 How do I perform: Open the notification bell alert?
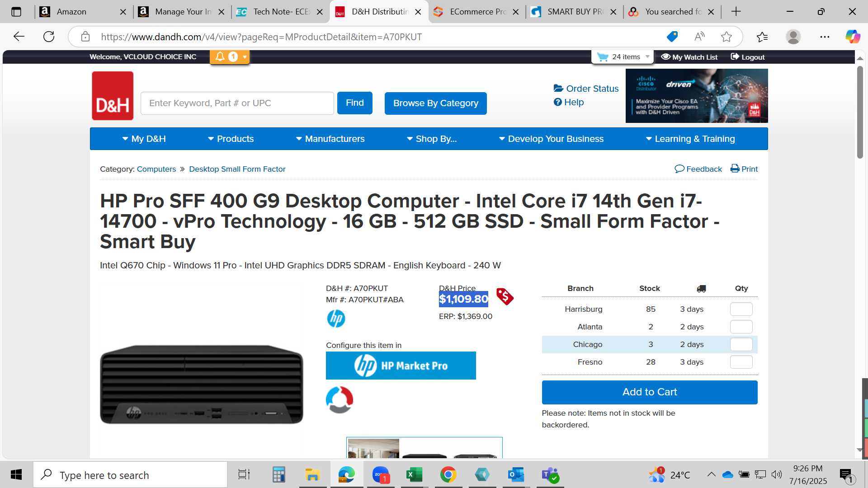[220, 56]
